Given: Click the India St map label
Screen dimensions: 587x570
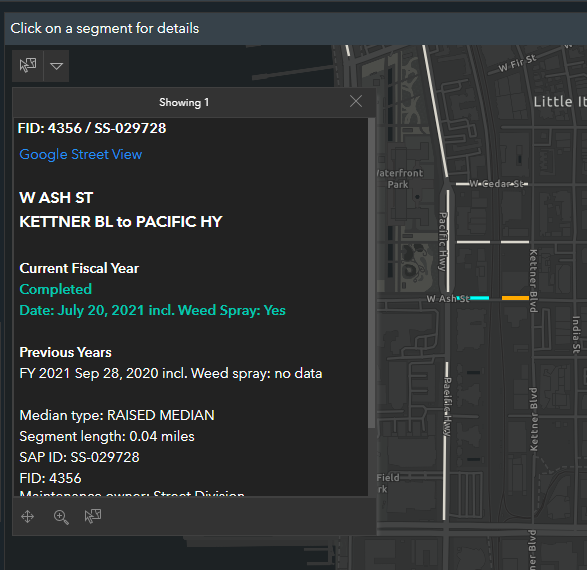Looking at the screenshot, I should [x=576, y=335].
